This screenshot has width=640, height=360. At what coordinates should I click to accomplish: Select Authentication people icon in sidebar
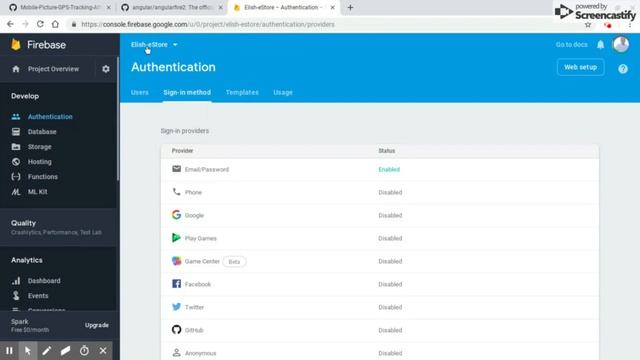pos(16,117)
